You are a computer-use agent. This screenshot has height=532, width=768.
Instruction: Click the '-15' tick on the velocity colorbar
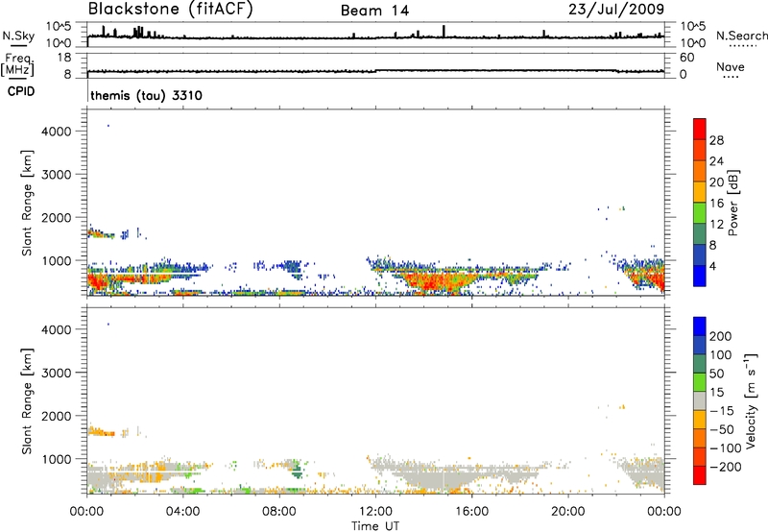pyautogui.click(x=722, y=410)
